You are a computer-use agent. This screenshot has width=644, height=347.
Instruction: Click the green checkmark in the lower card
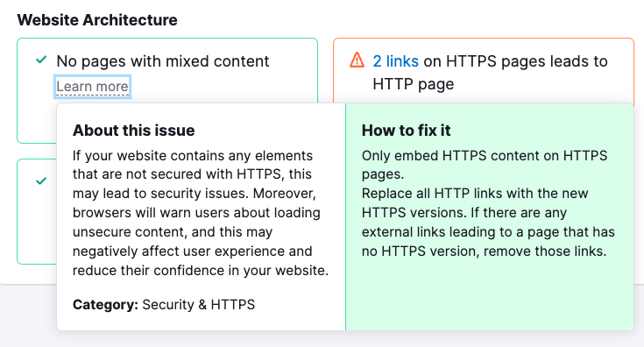[41, 181]
